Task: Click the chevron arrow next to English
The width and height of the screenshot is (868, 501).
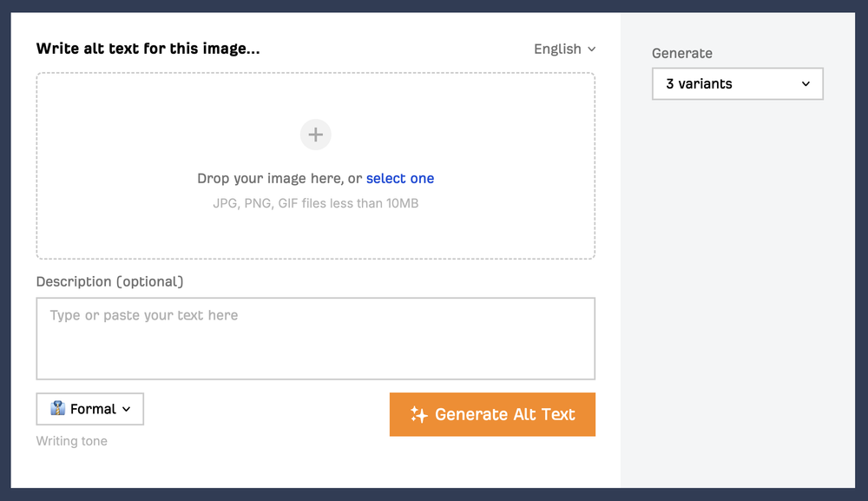Action: pyautogui.click(x=592, y=49)
